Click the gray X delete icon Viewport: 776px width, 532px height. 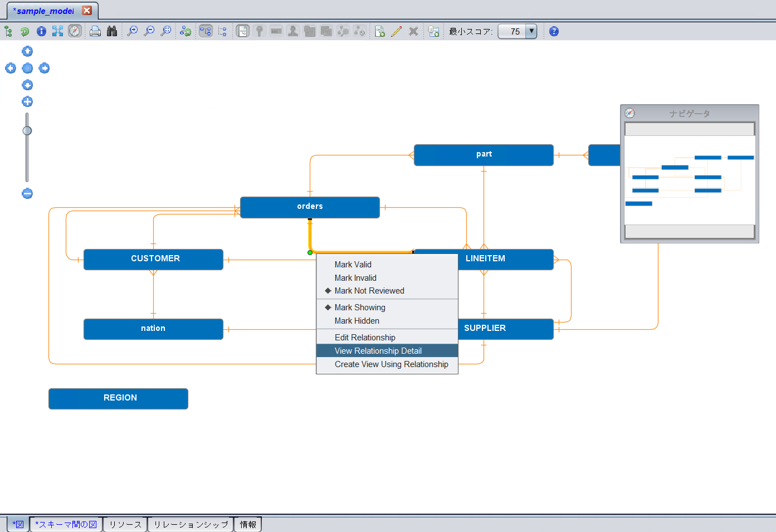coord(413,31)
